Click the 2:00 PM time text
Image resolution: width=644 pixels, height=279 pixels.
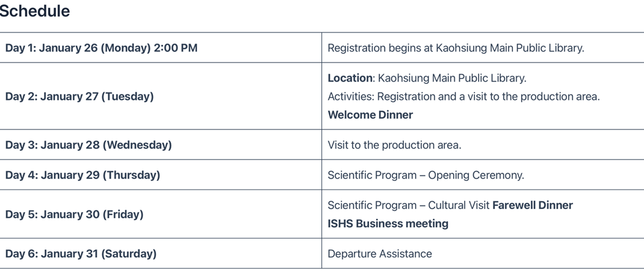175,48
